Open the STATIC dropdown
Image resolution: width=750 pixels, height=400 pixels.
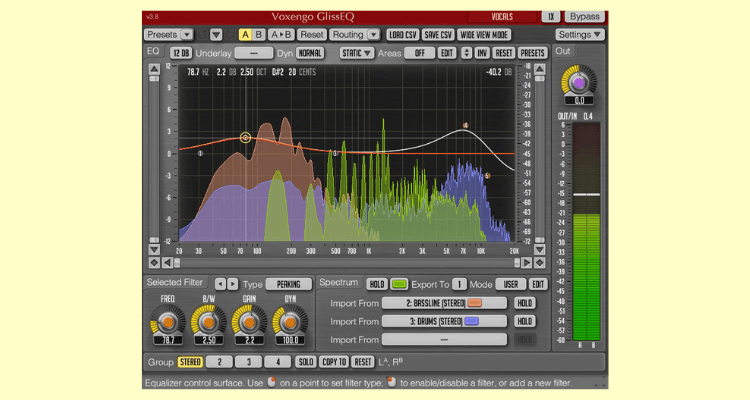click(x=357, y=53)
